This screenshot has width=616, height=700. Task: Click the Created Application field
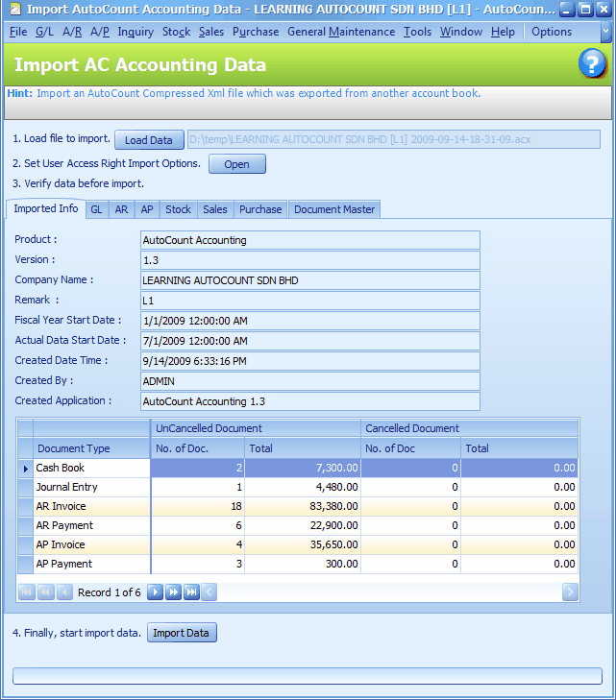click(x=310, y=401)
